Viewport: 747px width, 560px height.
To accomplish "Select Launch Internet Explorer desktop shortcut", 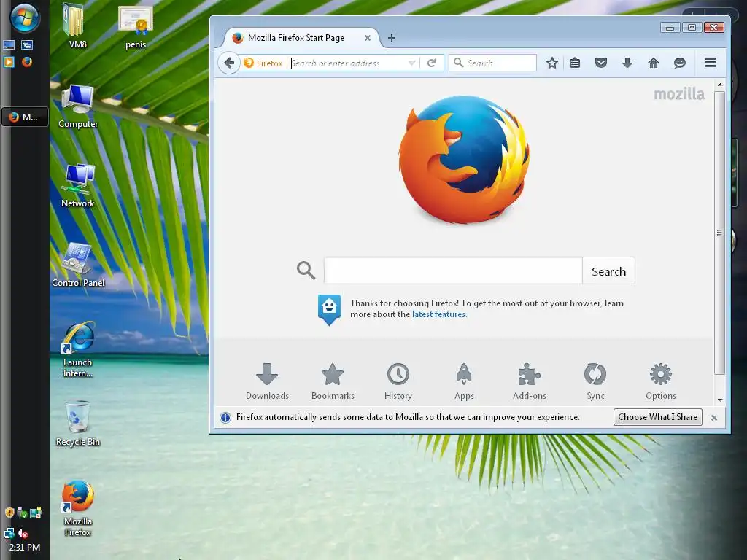I will 77,350.
